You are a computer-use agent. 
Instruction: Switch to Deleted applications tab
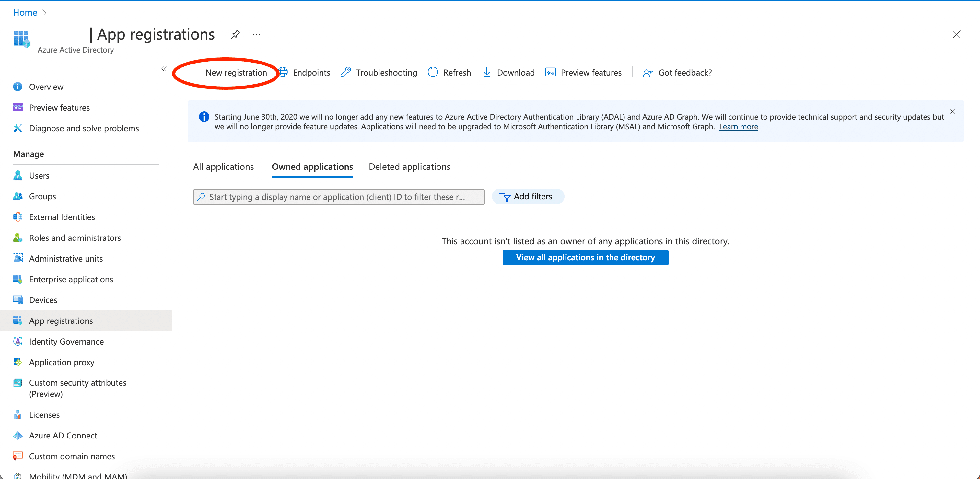pos(409,167)
